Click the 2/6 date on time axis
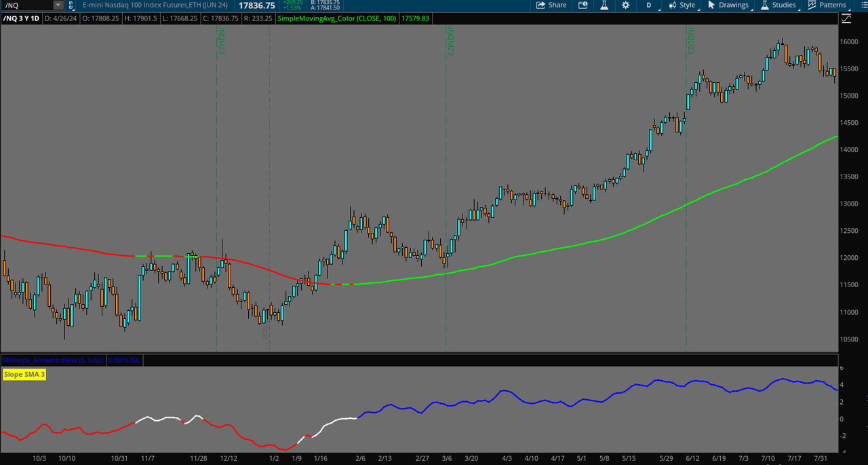Screen dimensions: 868x465 359,458
